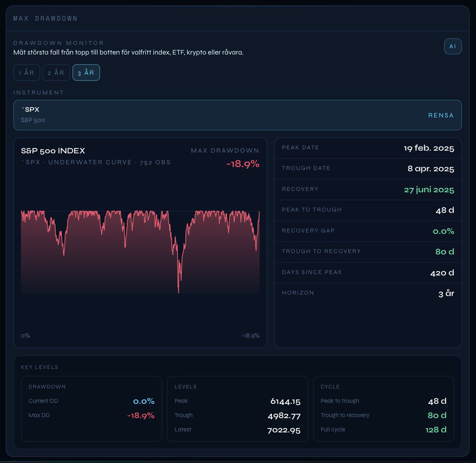This screenshot has height=463, width=476.
Task: Click the 0% chart axis label
Action: [25, 336]
